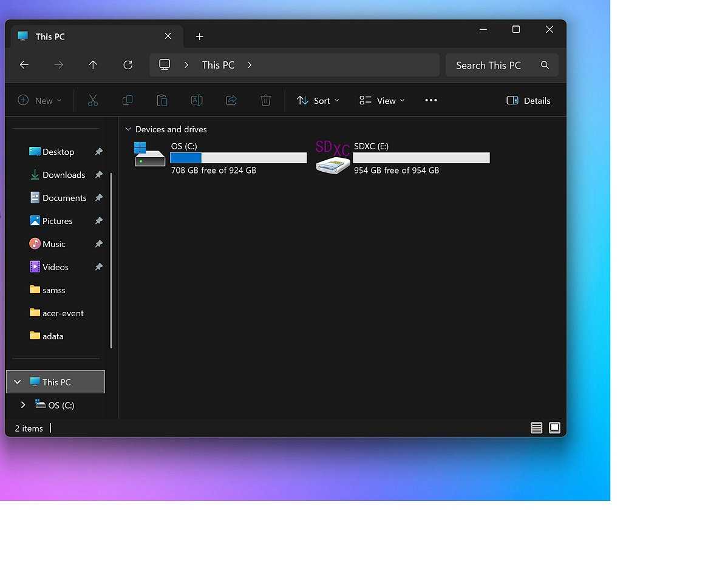
Task: Go up one folder level
Action: (93, 65)
